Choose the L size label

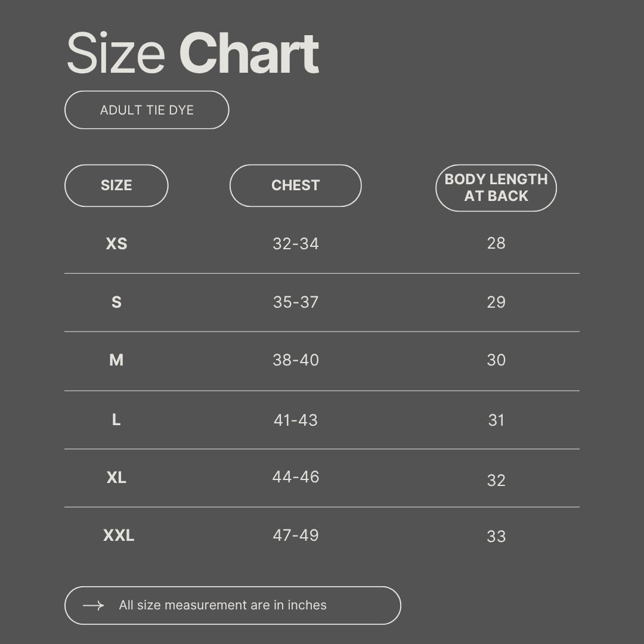(x=116, y=420)
